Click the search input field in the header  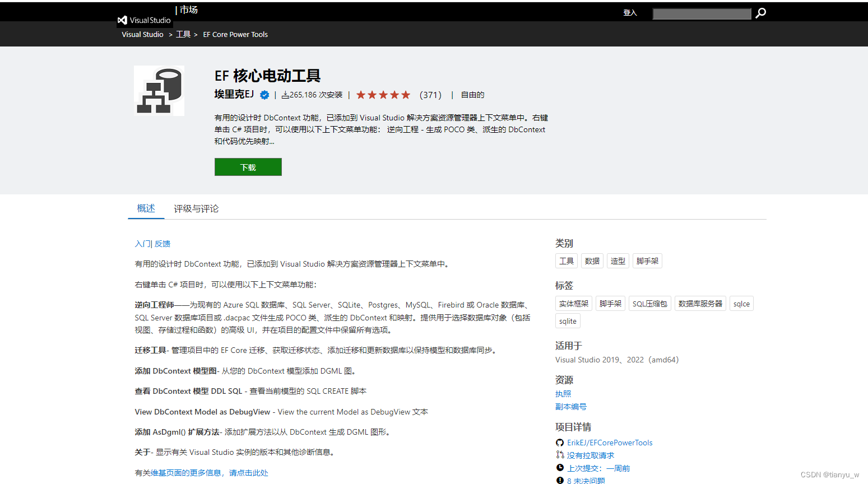702,13
